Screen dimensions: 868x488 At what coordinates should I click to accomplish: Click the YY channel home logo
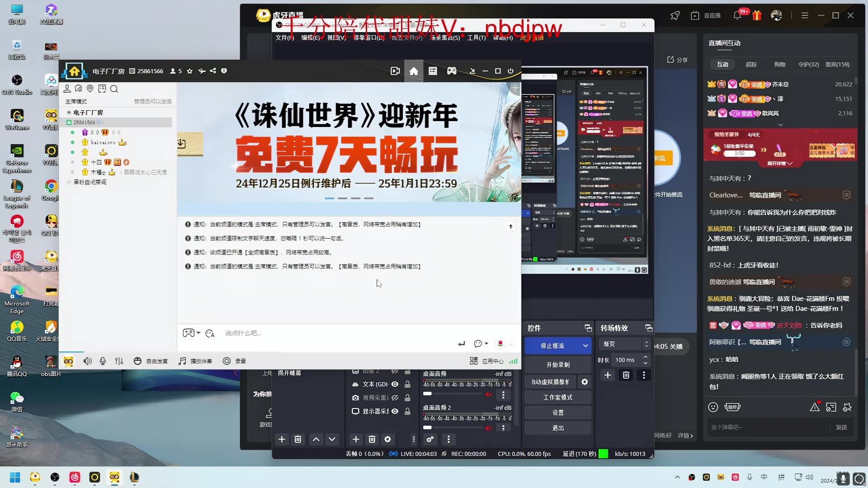(74, 71)
